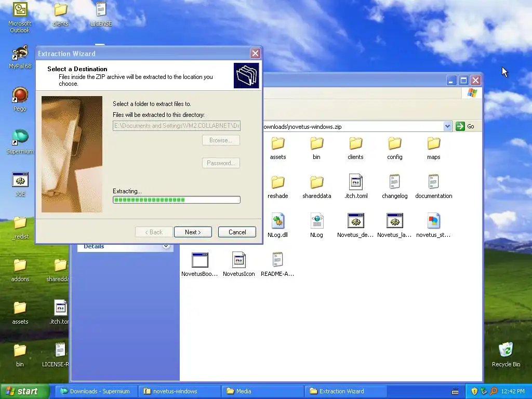Select the assets folder in zip window
This screenshot has width=532, height=399.
[x=278, y=148]
